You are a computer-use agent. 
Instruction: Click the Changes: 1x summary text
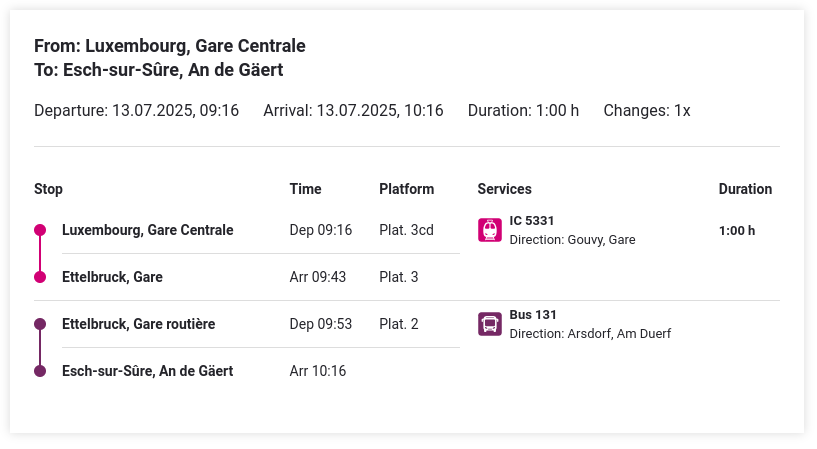647,110
